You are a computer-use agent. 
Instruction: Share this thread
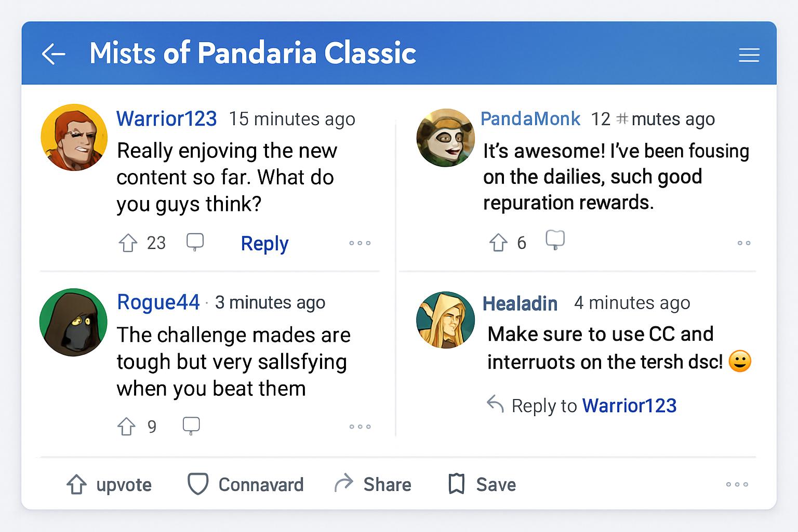coord(373,484)
